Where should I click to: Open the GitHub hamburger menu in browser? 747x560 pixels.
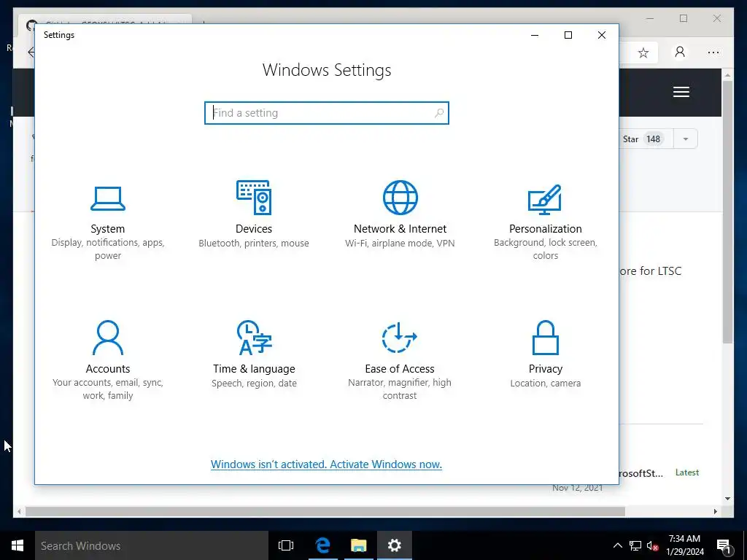pyautogui.click(x=681, y=92)
